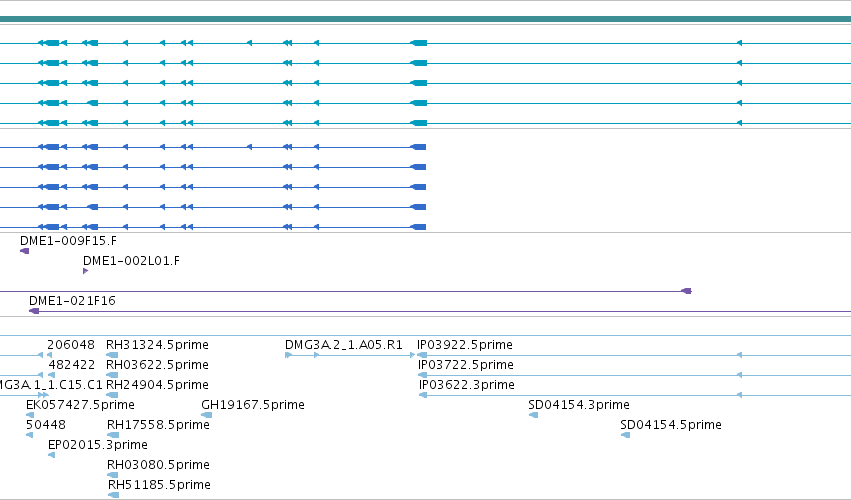Click the light-blue arrow glyph under EP02015.3prime

[52, 455]
